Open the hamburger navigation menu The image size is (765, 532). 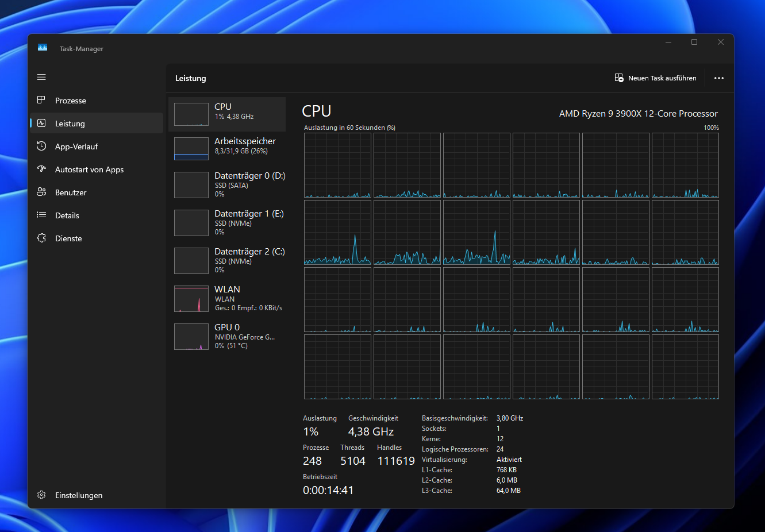[x=41, y=77]
